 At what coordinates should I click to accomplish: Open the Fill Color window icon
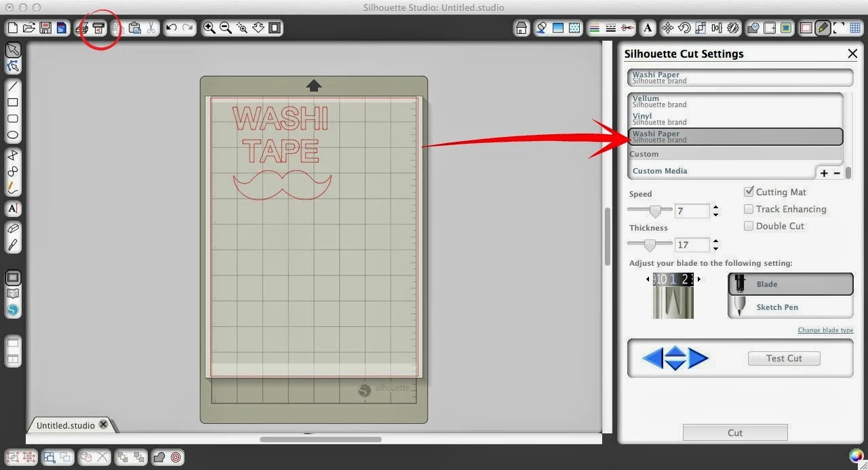tap(557, 28)
